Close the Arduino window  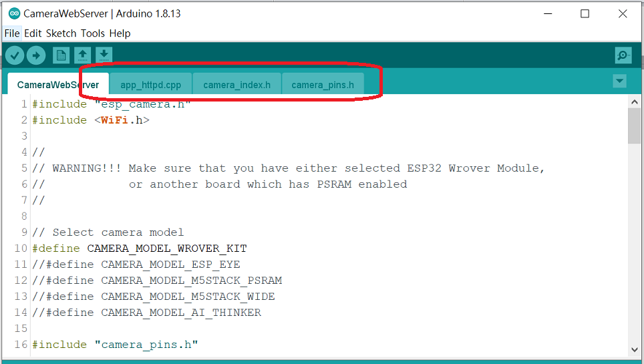[623, 13]
